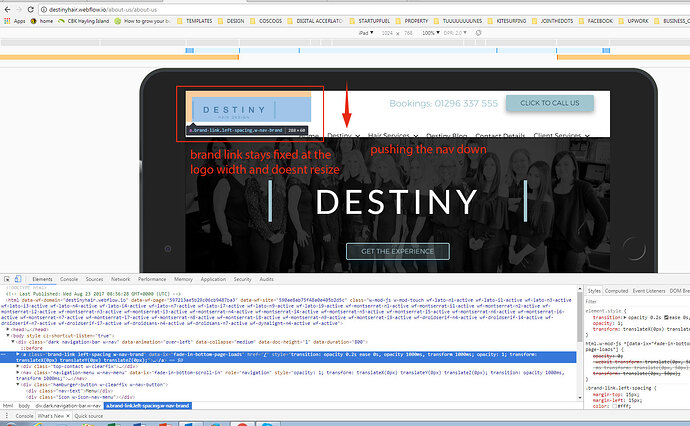Viewport: 690px width, 426px height.
Task: Click the 1024 viewport width field
Action: coord(387,33)
